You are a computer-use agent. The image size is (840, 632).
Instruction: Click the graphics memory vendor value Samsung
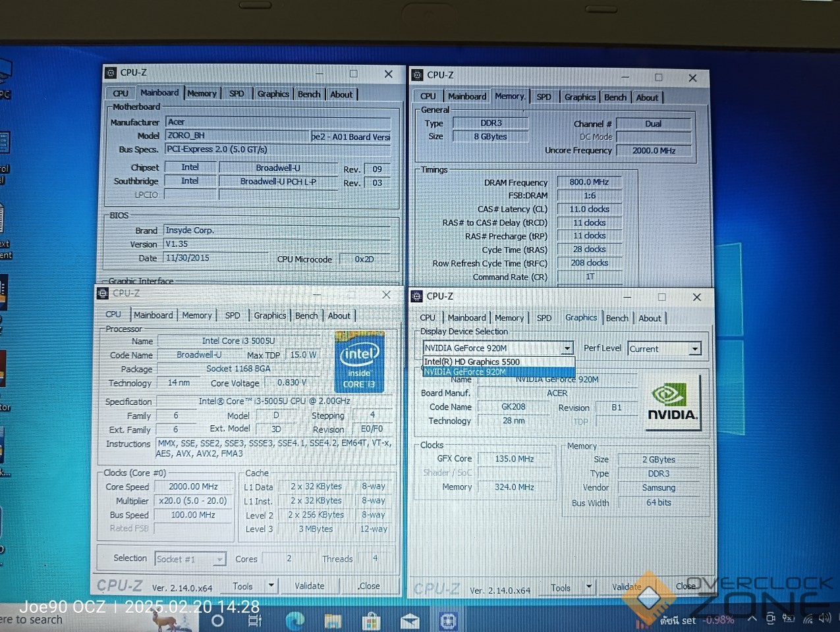658,488
